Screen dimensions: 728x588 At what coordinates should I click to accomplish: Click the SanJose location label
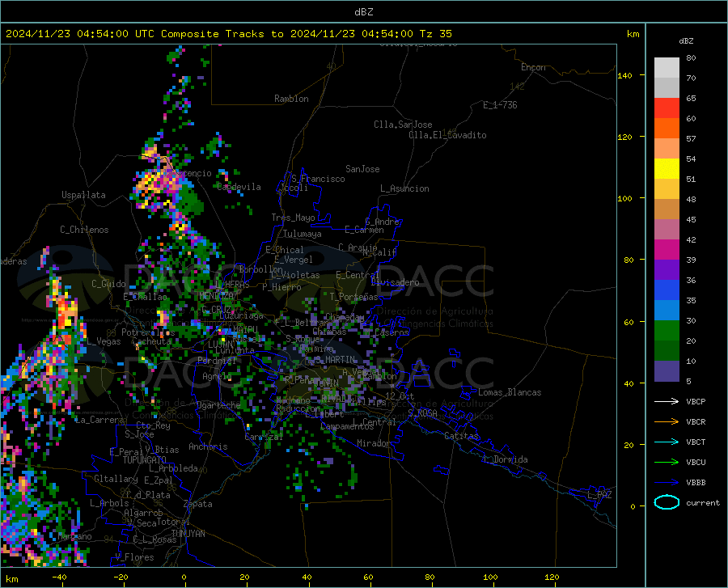362,169
